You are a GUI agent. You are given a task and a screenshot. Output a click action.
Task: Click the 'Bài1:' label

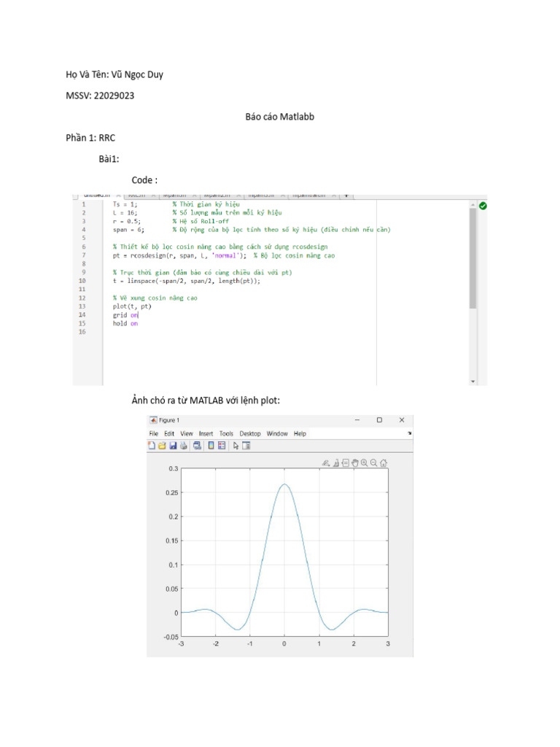(x=109, y=159)
